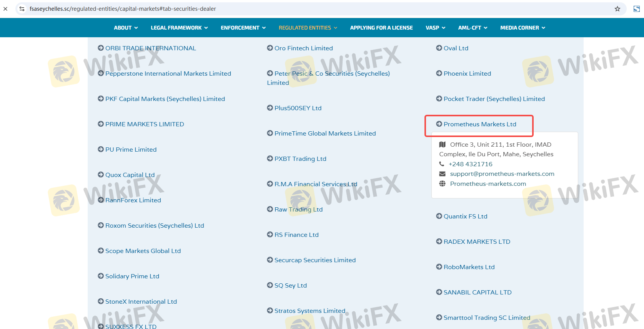
Task: Click the globe icon in Prometheus details
Action: (x=443, y=184)
